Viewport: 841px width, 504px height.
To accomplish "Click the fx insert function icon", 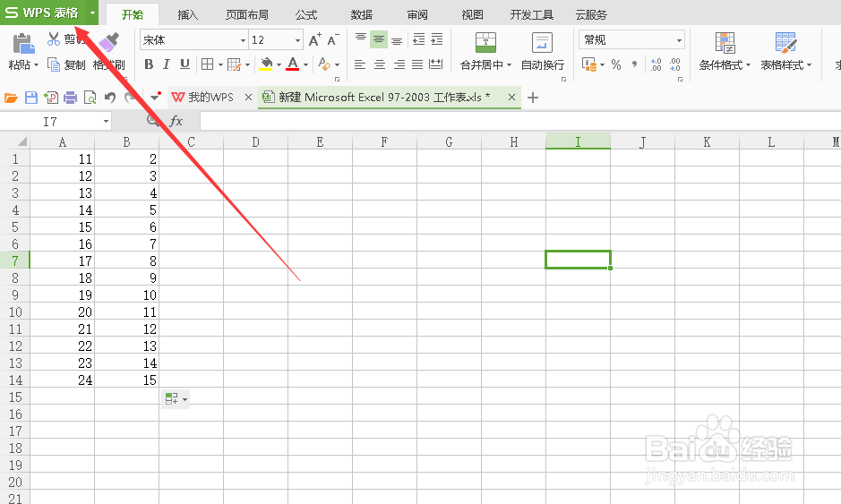I will [176, 121].
